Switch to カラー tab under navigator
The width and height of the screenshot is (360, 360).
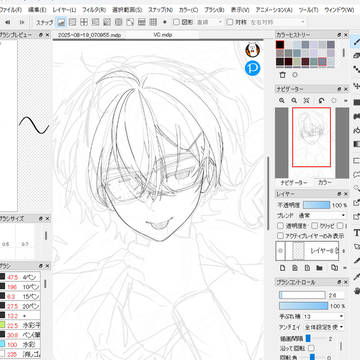(x=324, y=182)
